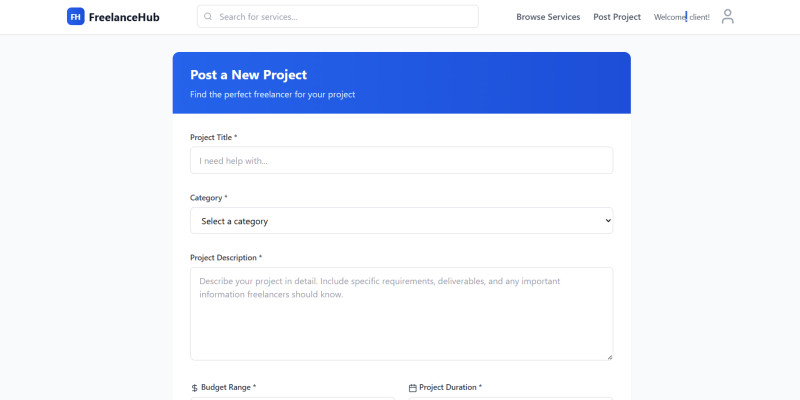Click into the Project Title field
This screenshot has width=800, height=400.
point(401,161)
